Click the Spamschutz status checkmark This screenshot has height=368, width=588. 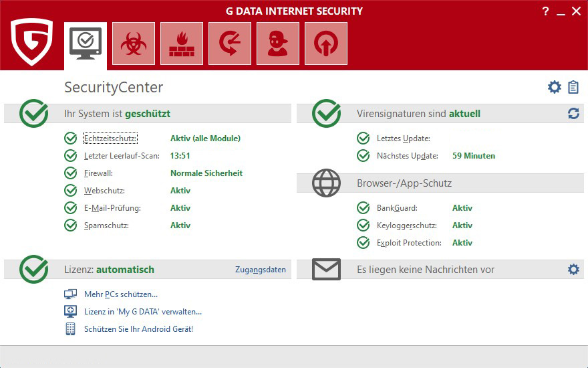tap(71, 225)
